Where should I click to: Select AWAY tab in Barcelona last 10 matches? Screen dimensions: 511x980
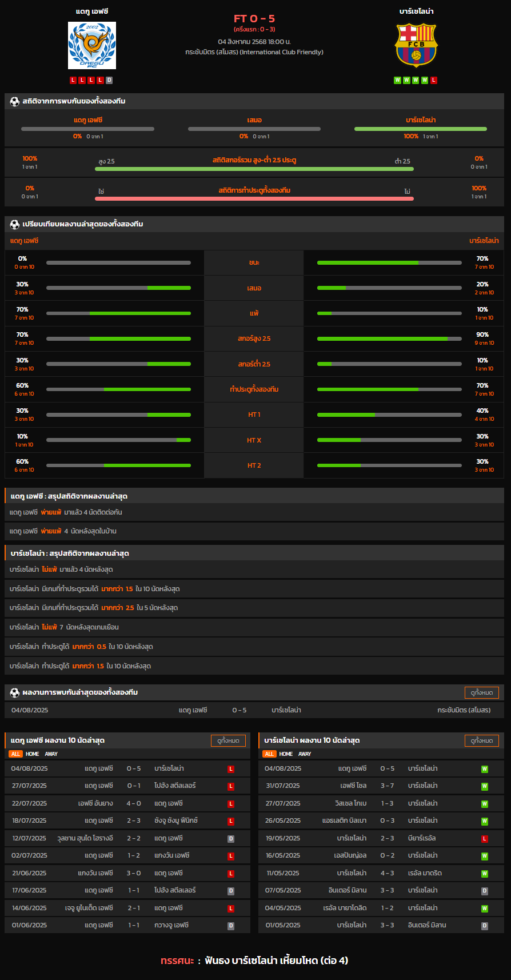[305, 754]
